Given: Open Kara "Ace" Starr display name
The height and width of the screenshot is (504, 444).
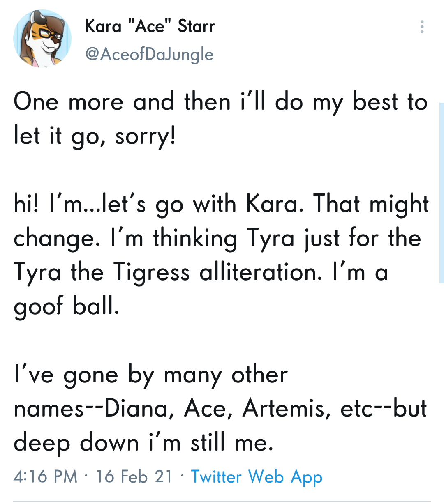Looking at the screenshot, I should (150, 26).
